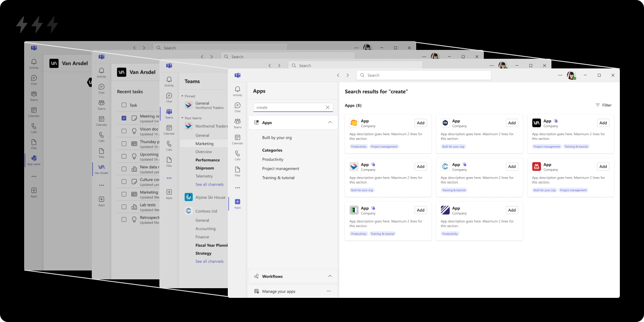The image size is (644, 322).
Task: Check the New data task checkbox
Action: point(124,169)
